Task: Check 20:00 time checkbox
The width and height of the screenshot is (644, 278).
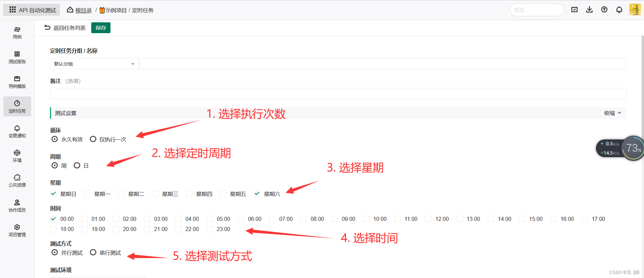Action: pyautogui.click(x=116, y=229)
